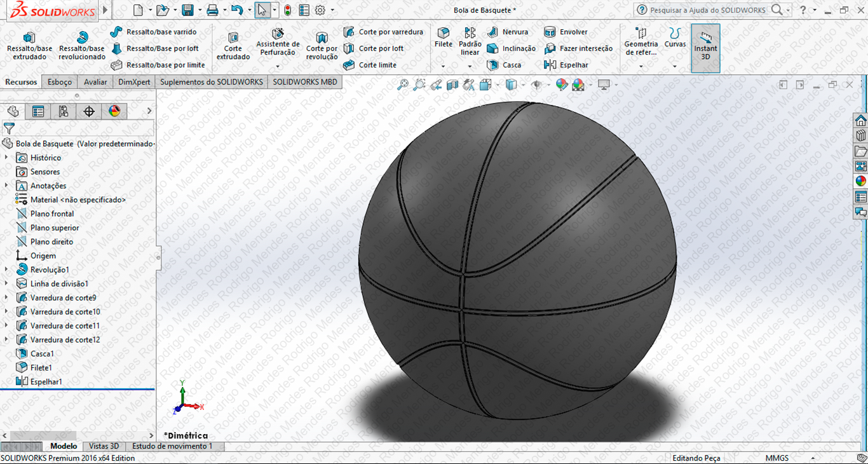The image size is (868, 464).
Task: Choose Corte limite
Action: click(370, 65)
